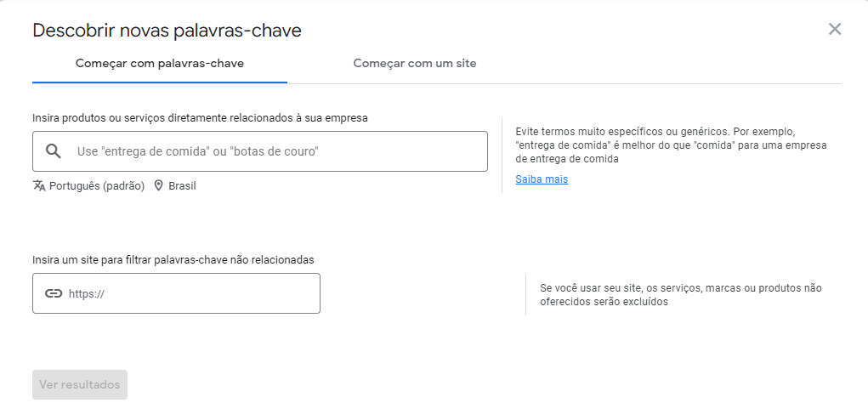Switch to Começar com um site tab

(x=414, y=64)
